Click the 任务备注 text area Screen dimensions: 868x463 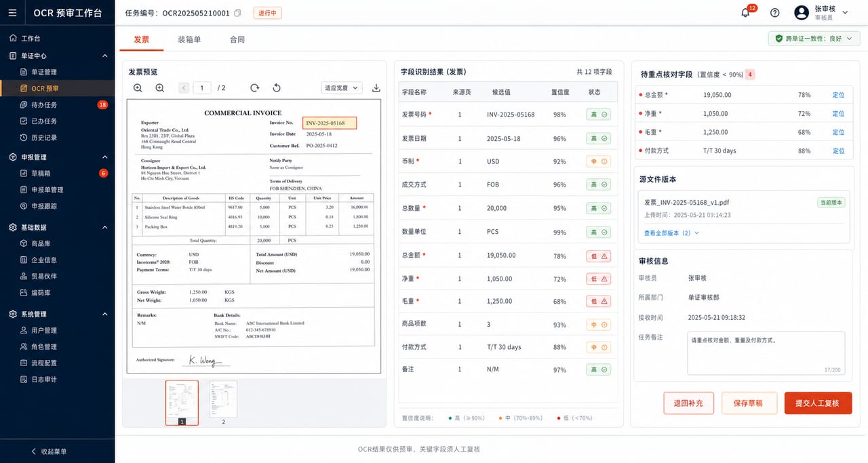coord(766,353)
